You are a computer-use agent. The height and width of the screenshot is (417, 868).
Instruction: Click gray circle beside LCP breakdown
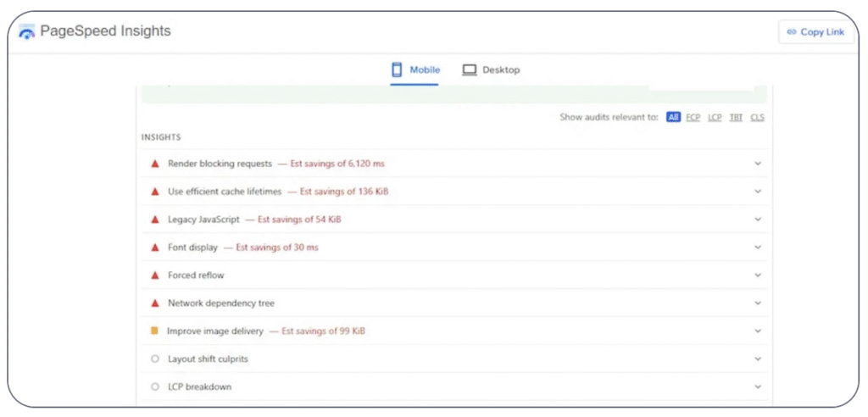click(155, 386)
